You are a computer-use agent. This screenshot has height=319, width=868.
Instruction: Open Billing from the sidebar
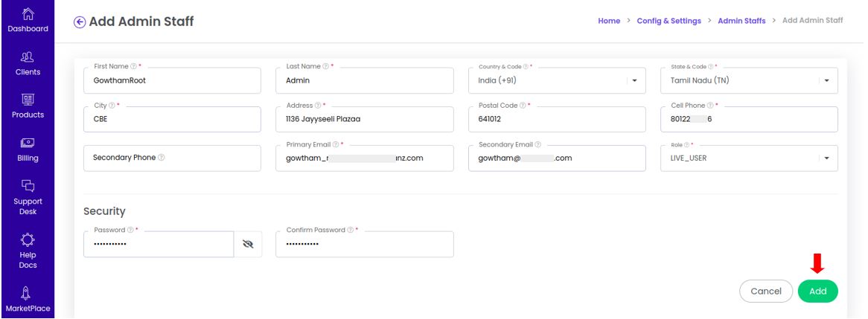point(28,143)
